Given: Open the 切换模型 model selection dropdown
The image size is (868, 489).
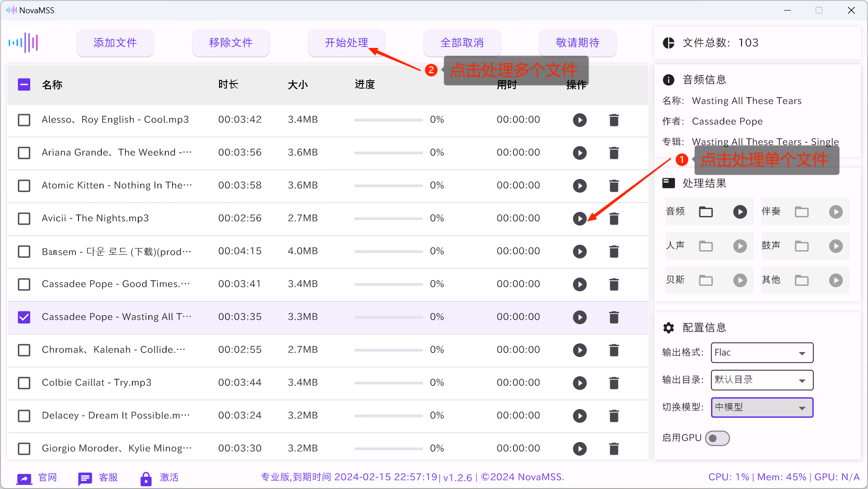Looking at the screenshot, I should [762, 407].
